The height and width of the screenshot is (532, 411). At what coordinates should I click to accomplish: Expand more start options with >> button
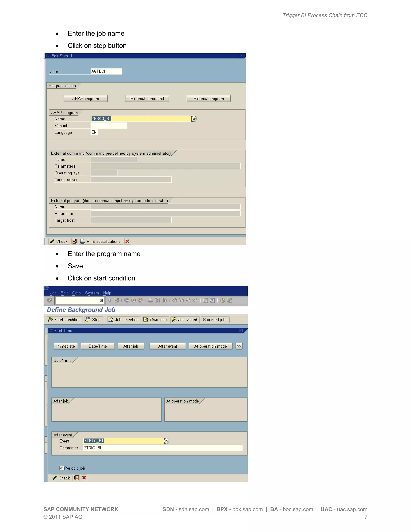(x=239, y=346)
